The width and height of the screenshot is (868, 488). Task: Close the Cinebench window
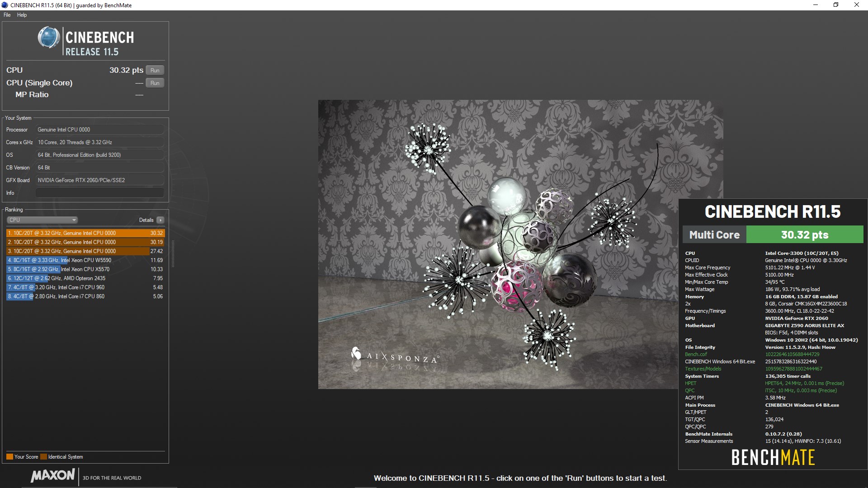pyautogui.click(x=857, y=5)
